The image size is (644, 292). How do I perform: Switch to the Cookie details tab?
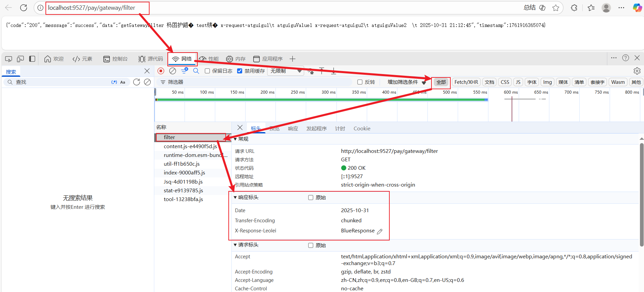[x=362, y=129]
